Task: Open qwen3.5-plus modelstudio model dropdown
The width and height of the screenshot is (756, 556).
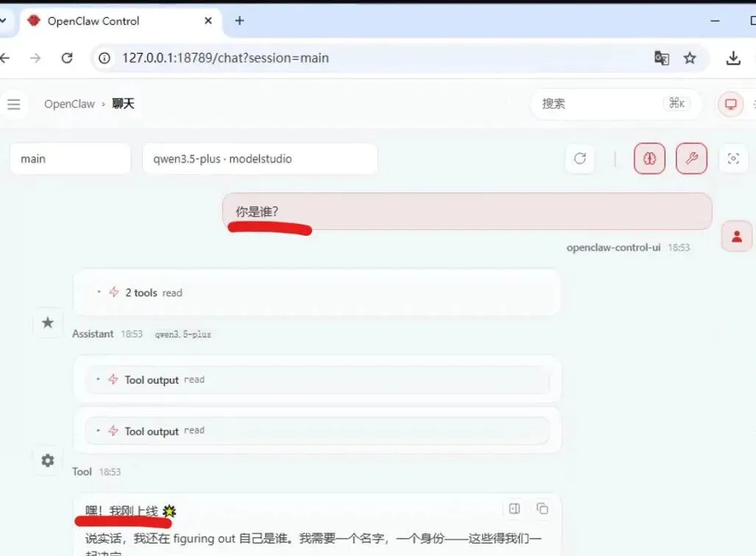Action: pos(260,158)
